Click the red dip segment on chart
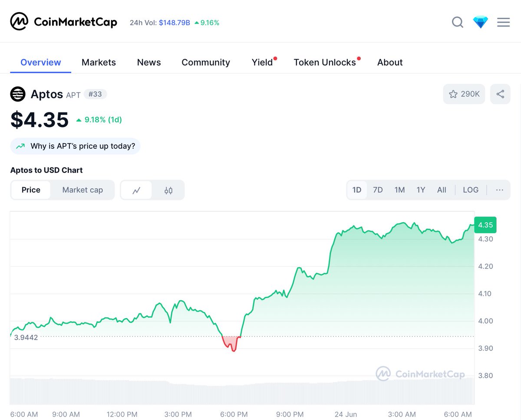 click(231, 343)
